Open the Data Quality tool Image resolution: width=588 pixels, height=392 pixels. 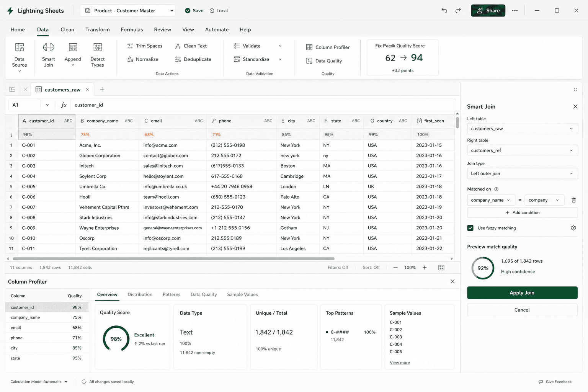coord(324,61)
